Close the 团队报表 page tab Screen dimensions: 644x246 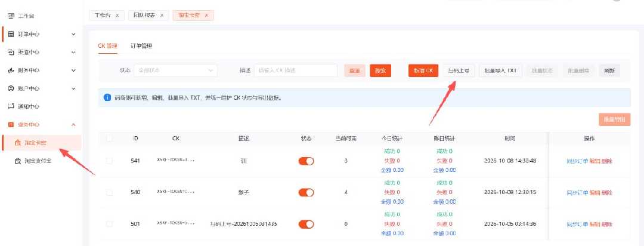(162, 15)
